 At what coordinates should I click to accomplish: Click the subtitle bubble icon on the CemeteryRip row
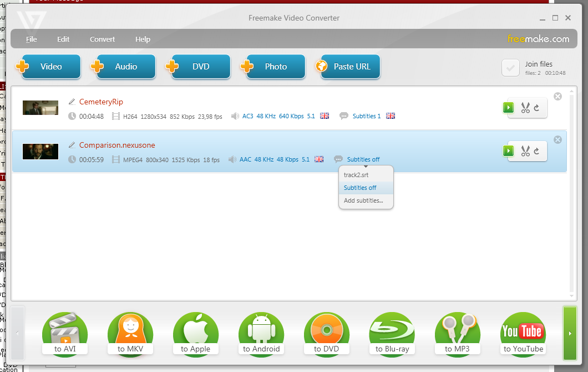tap(343, 116)
